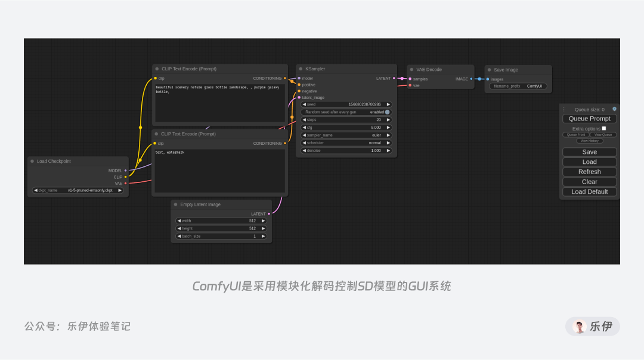This screenshot has width=644, height=360.
Task: Click the VAE Decode IMAGE output socket
Action: point(471,79)
